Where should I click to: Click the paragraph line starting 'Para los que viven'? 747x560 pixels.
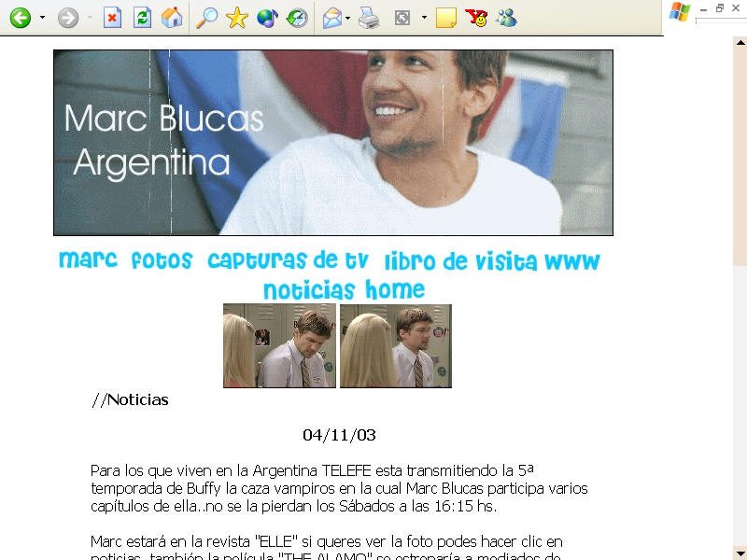tap(312, 470)
